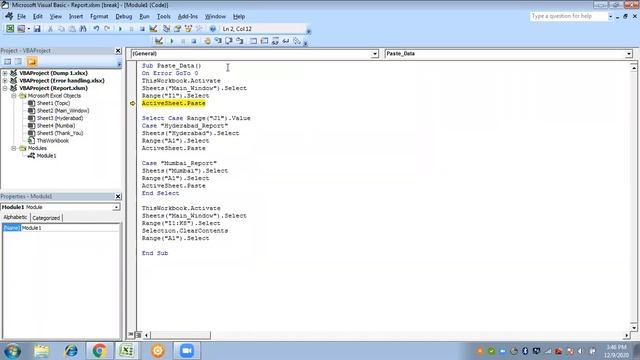Click View Microsoft Excel icon in Standard toolbar
Viewport: 640px width, 360px height.
pyautogui.click(x=10, y=29)
